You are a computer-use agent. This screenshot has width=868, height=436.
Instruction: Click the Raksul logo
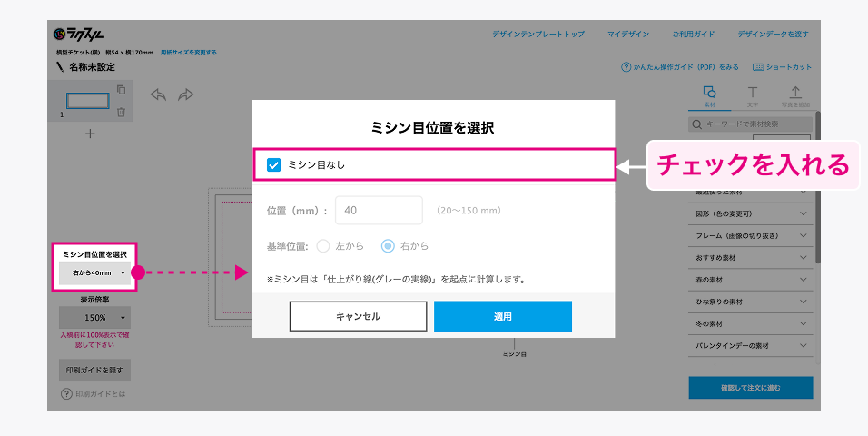(x=78, y=34)
